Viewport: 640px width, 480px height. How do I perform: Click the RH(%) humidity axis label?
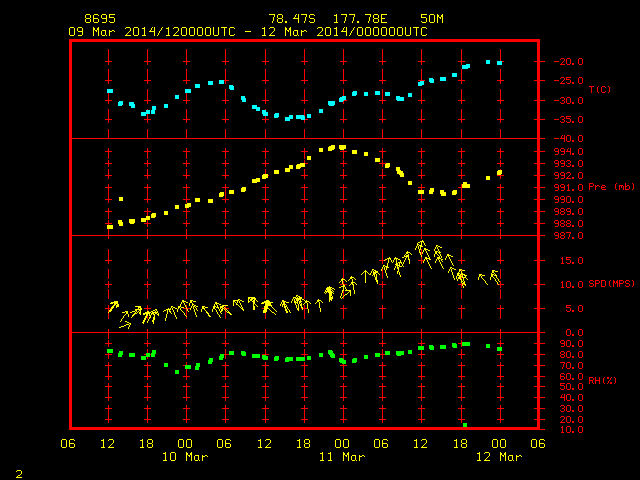pos(602,381)
